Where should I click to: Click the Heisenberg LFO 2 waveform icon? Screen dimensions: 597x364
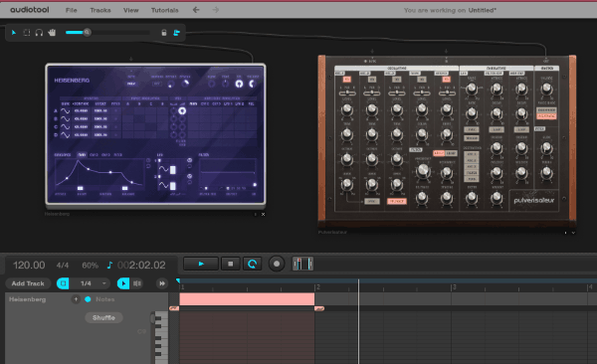coord(164,185)
